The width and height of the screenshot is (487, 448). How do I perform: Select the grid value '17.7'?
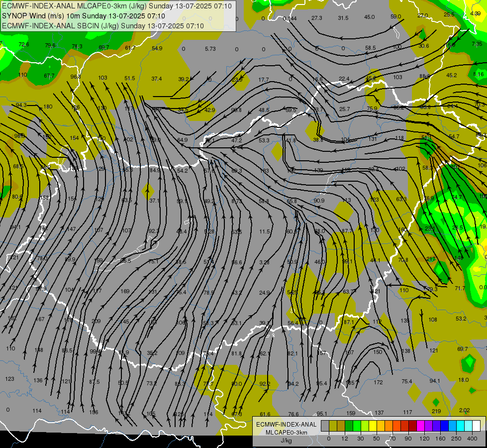(x=263, y=80)
